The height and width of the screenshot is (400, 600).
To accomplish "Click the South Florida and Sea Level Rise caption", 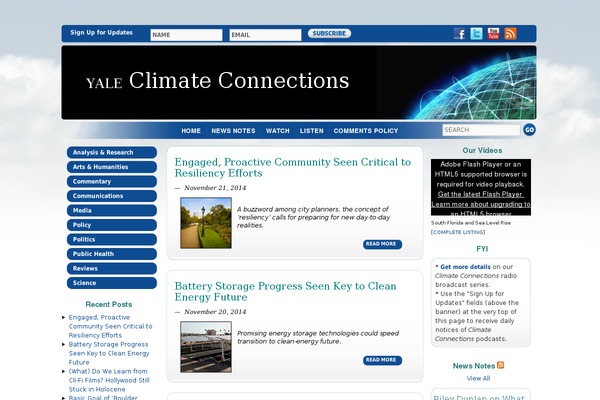I will coord(471,223).
